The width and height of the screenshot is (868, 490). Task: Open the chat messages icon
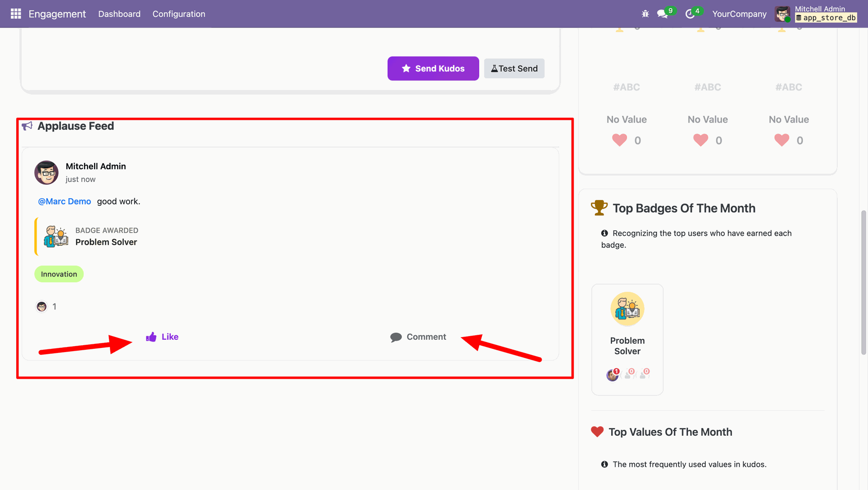662,14
